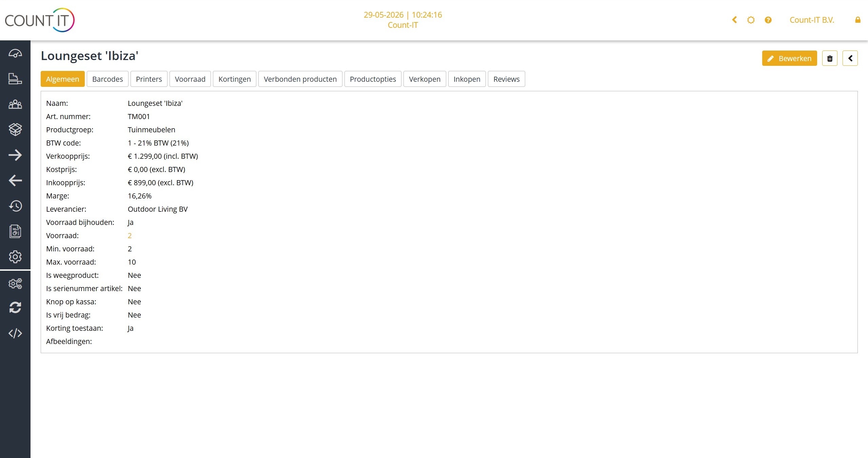Viewport: 868px width, 458px height.
Task: Switch to the Barcodes tab
Action: [x=107, y=79]
